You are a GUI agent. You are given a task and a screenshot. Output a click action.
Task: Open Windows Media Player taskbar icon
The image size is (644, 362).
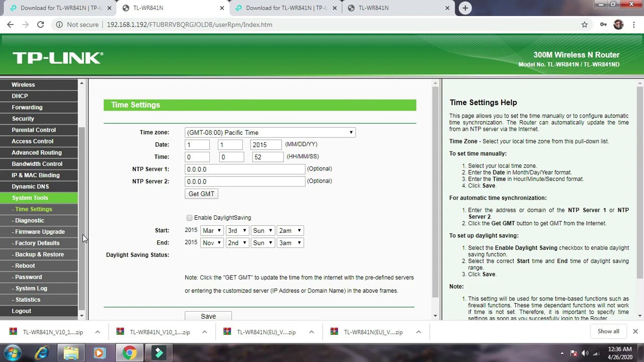click(x=99, y=353)
